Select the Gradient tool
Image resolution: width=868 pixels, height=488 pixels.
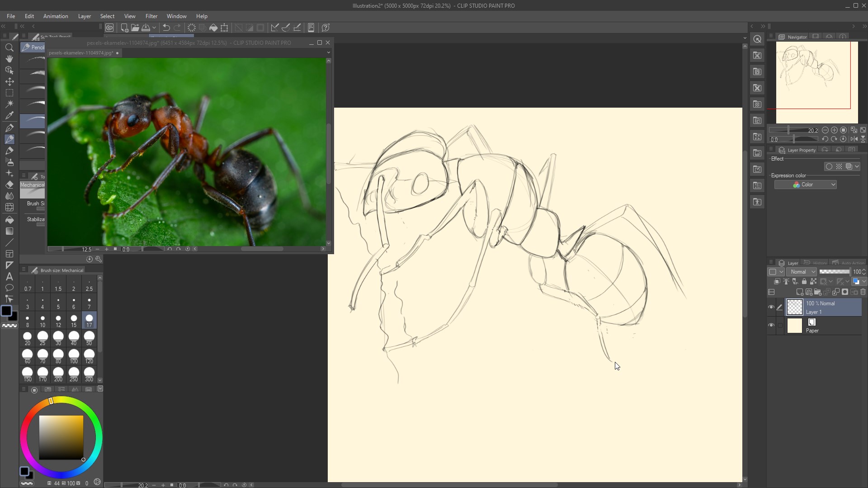pos(9,231)
